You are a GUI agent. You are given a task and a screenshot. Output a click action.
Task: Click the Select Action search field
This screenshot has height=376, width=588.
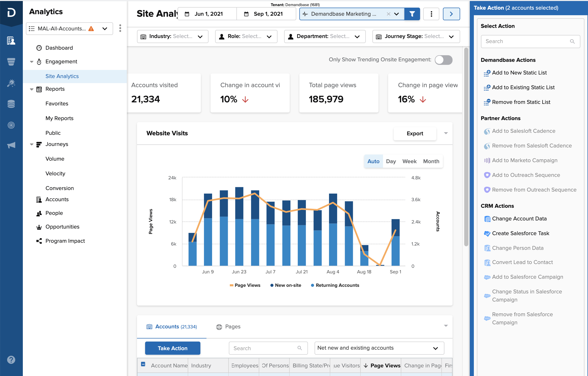coord(530,42)
